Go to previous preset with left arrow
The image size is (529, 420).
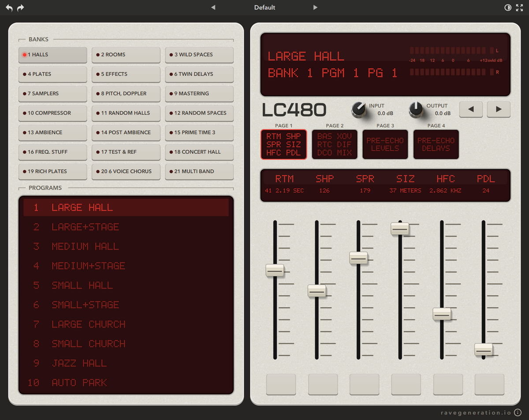point(213,7)
